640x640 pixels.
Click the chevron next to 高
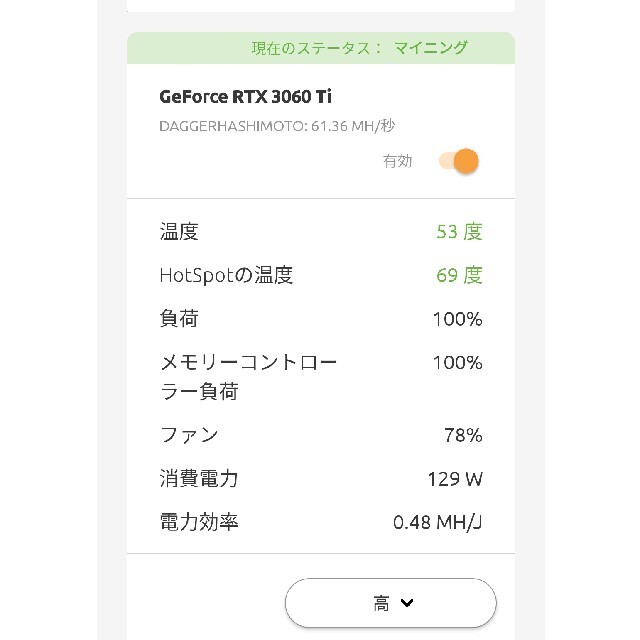[407, 603]
